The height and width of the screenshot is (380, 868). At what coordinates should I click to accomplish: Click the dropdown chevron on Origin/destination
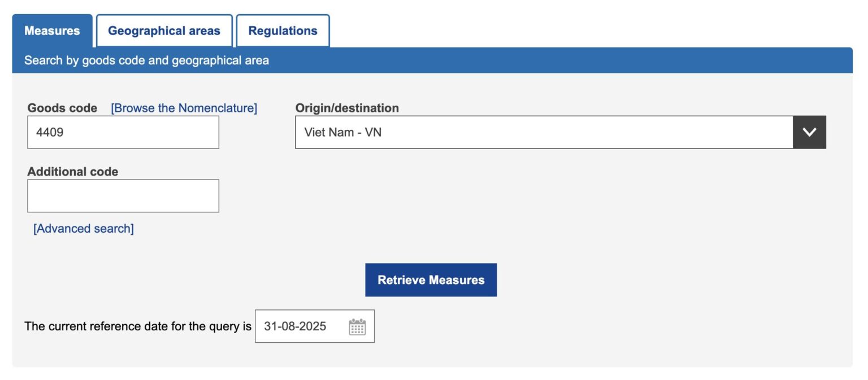tap(810, 132)
